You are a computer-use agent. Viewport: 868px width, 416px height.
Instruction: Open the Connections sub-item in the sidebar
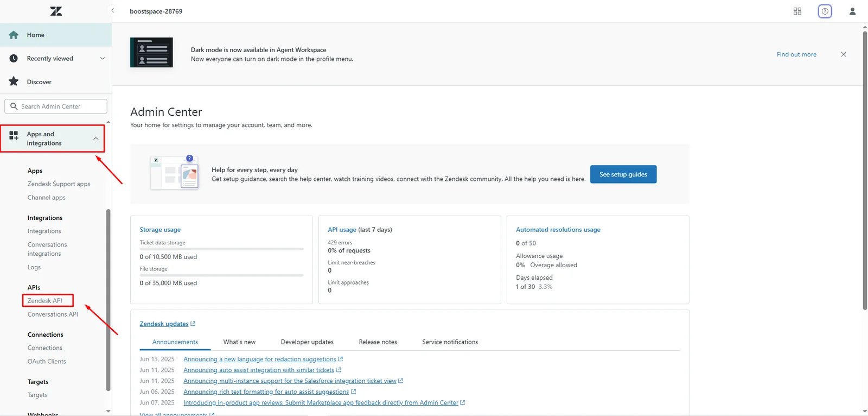click(45, 348)
